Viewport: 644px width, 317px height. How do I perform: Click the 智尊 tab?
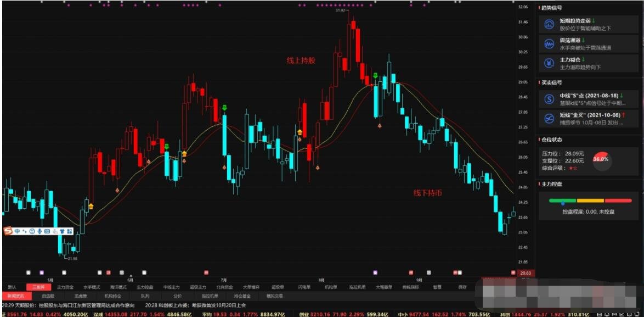[437, 287]
